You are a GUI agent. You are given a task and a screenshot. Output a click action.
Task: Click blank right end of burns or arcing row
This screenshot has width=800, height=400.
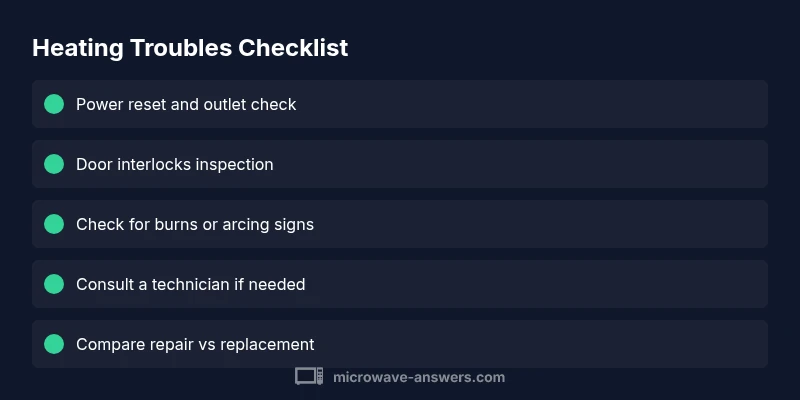pyautogui.click(x=600, y=224)
